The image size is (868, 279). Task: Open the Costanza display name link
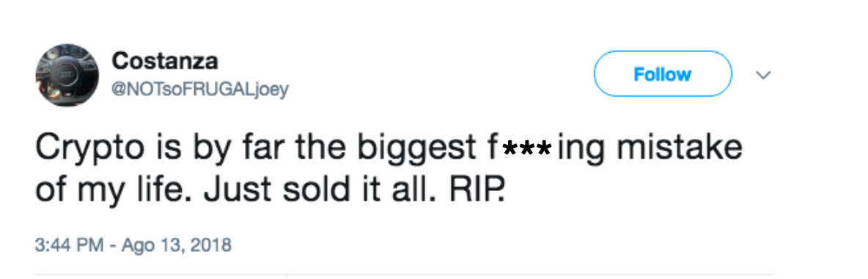(x=164, y=60)
